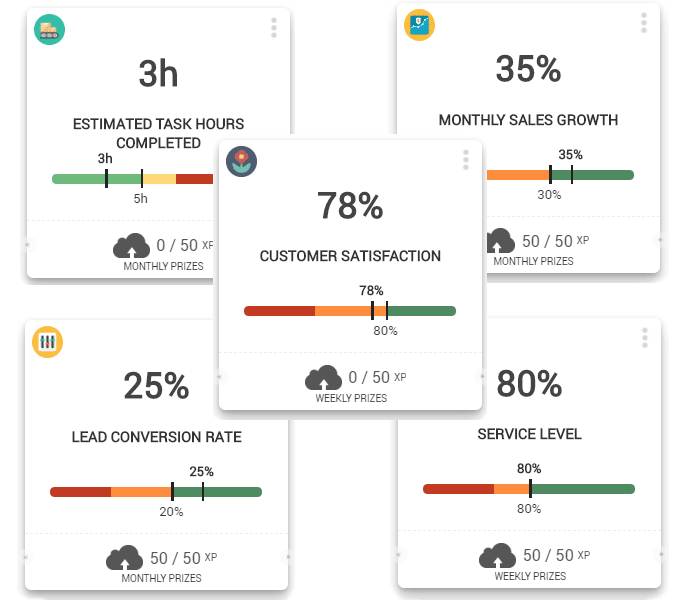The width and height of the screenshot is (700, 600).
Task: Click the Customer Satisfaction progress bar
Action: (349, 311)
